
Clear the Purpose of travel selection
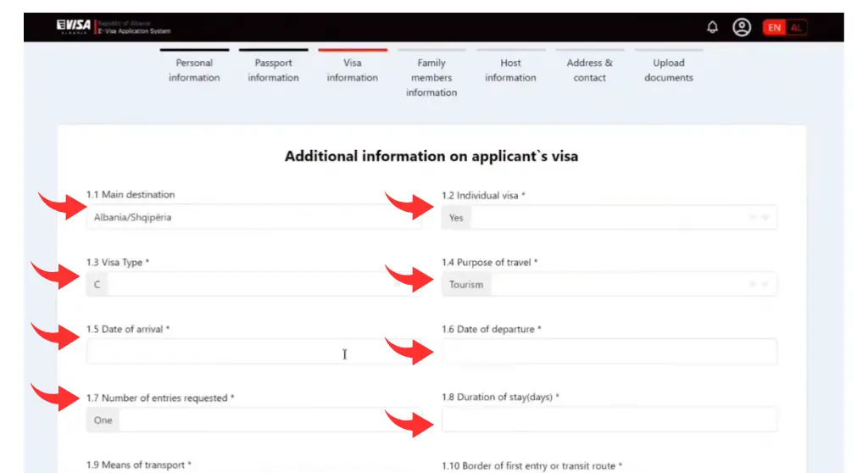click(x=753, y=284)
